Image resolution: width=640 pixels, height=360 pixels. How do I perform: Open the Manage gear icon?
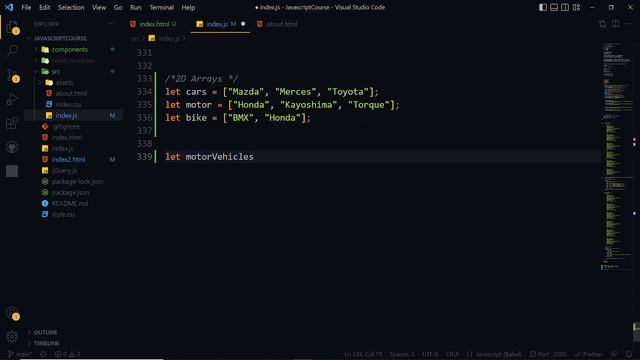(12, 337)
